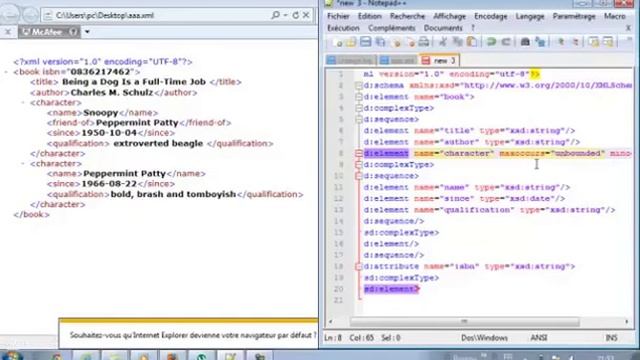Open the Edition menu

(x=369, y=16)
